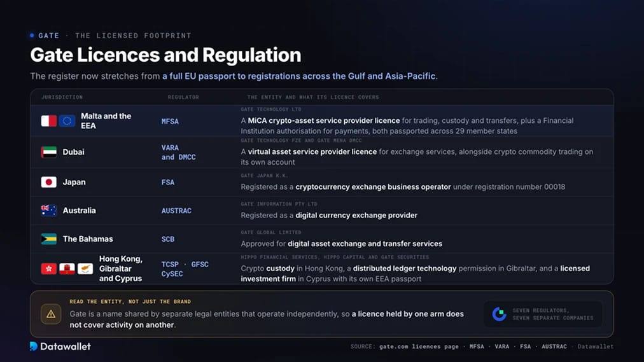Click 'The Bahamas' jurisdiction cell
Image resolution: width=644 pixels, height=362 pixels.
(88, 239)
